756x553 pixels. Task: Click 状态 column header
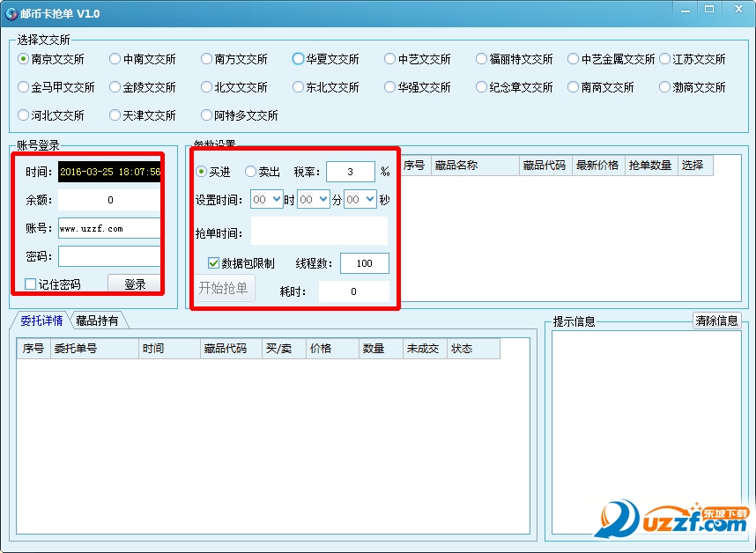473,349
